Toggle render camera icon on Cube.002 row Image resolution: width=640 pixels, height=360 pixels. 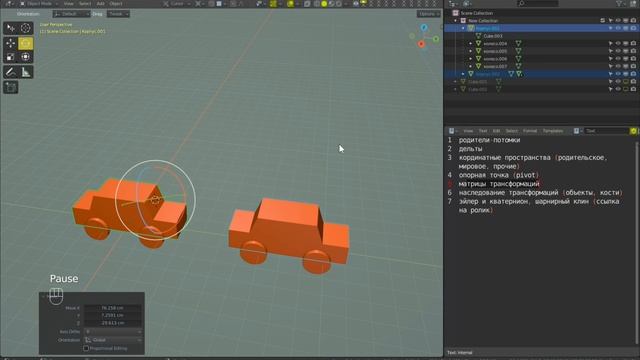tap(633, 89)
